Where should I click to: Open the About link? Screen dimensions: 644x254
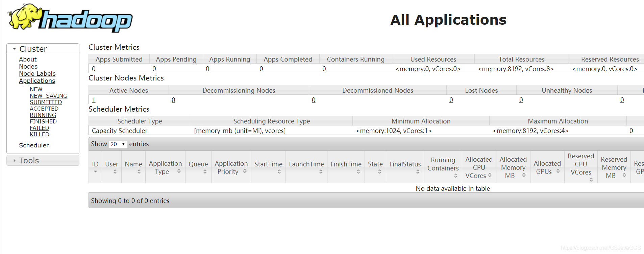pos(28,59)
